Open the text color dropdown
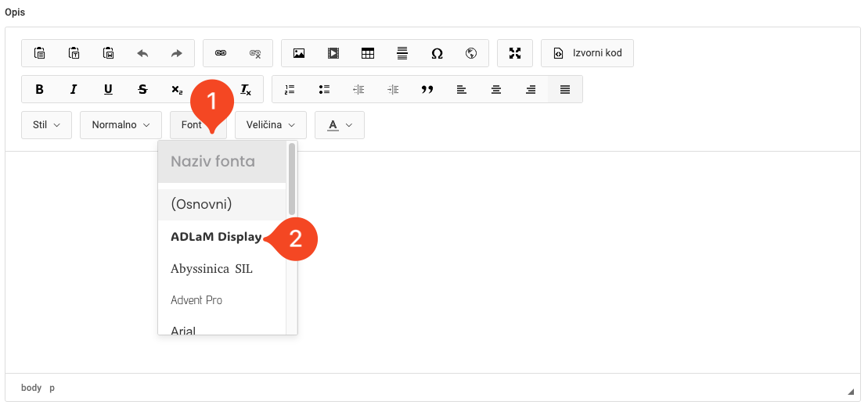 tap(340, 125)
